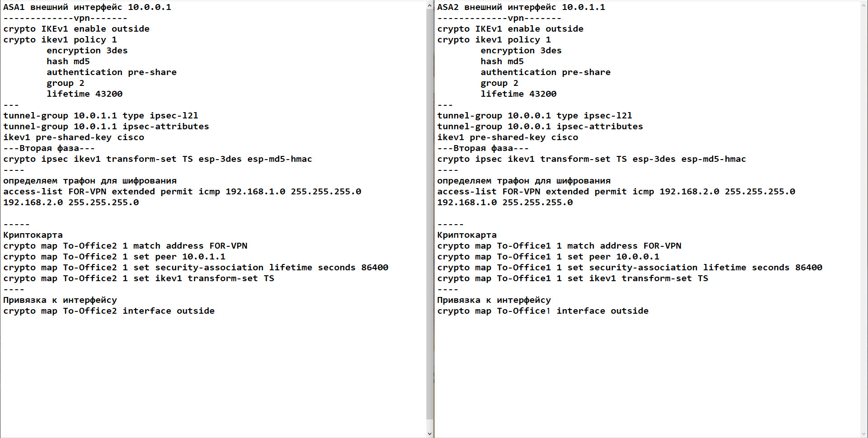Click 'hash md5' in the right pane

(502, 61)
